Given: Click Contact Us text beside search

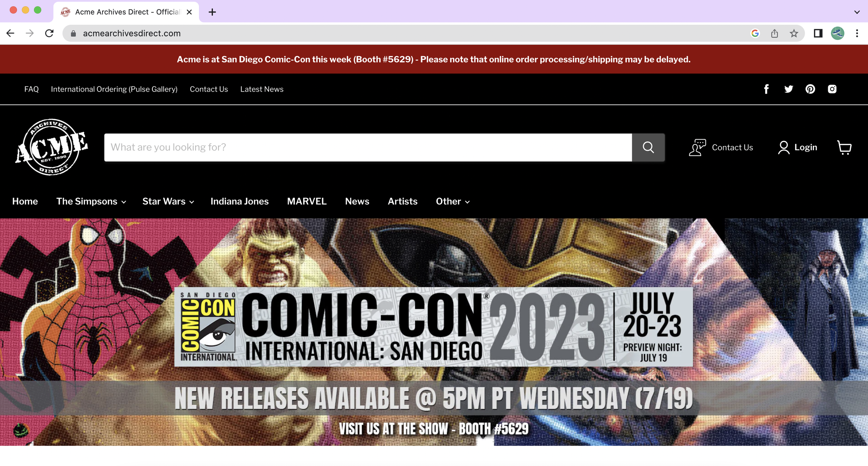Looking at the screenshot, I should [x=732, y=147].
